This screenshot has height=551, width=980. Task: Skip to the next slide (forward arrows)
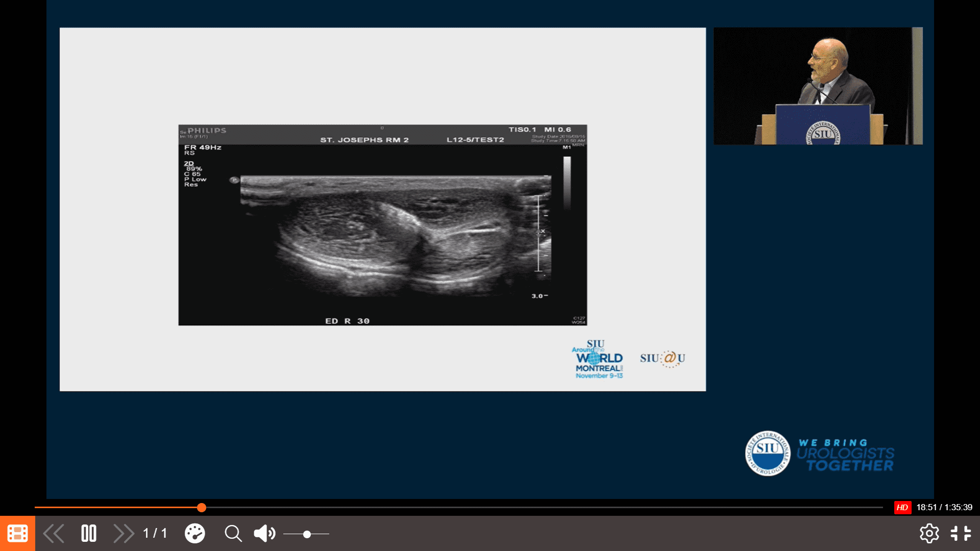[124, 534]
